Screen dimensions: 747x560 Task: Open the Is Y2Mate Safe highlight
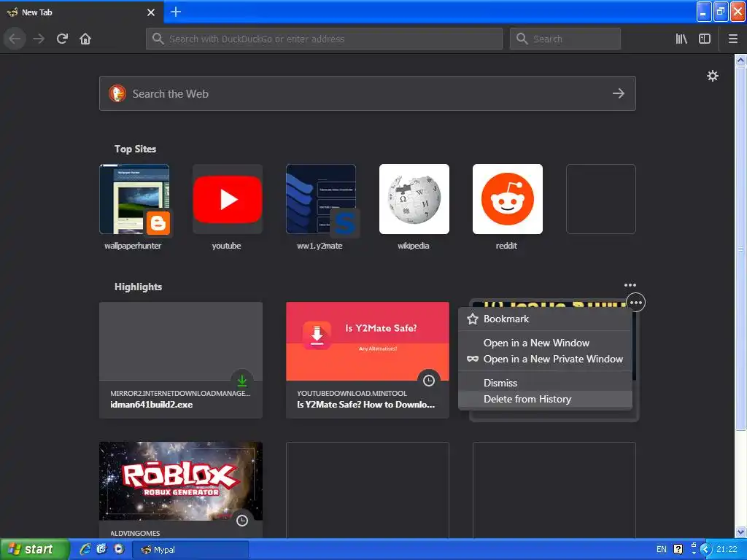(x=368, y=360)
